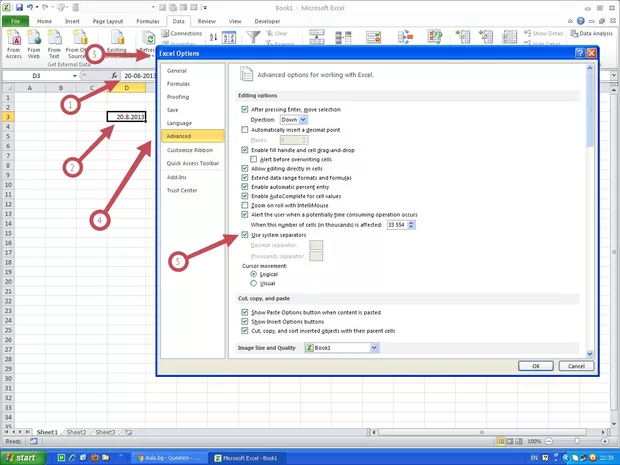Click the zoom slider handle in status bar

pyautogui.click(x=577, y=441)
